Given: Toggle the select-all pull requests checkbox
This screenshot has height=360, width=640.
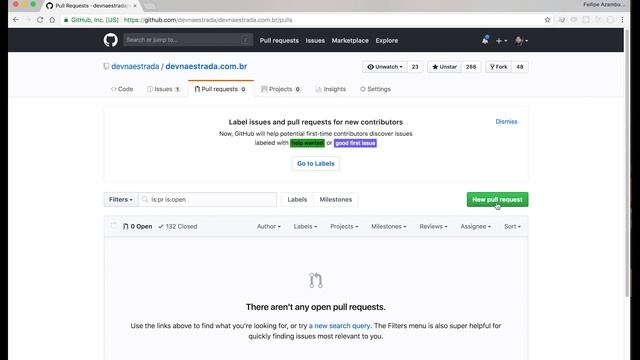Looking at the screenshot, I should [x=113, y=226].
